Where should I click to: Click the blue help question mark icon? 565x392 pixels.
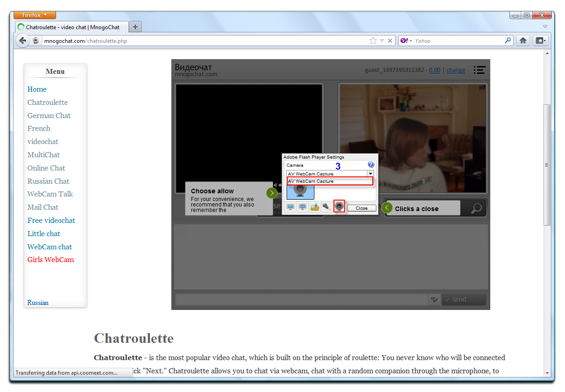(x=371, y=165)
